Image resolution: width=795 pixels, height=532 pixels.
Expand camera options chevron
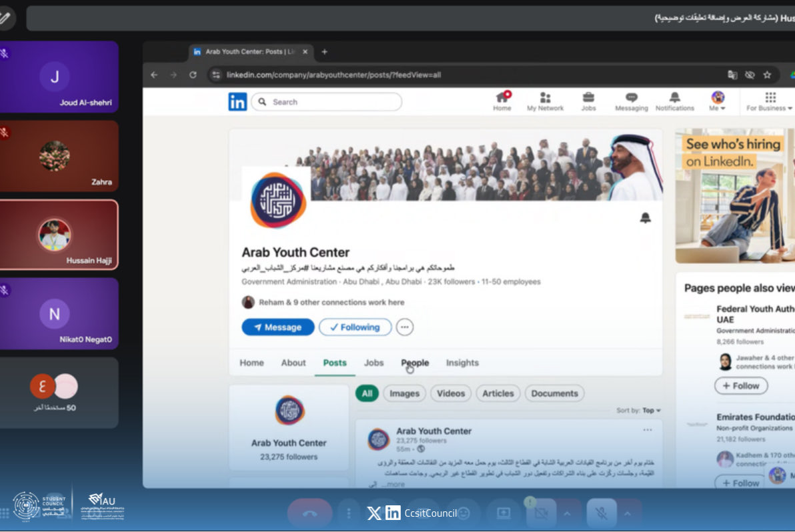567,513
